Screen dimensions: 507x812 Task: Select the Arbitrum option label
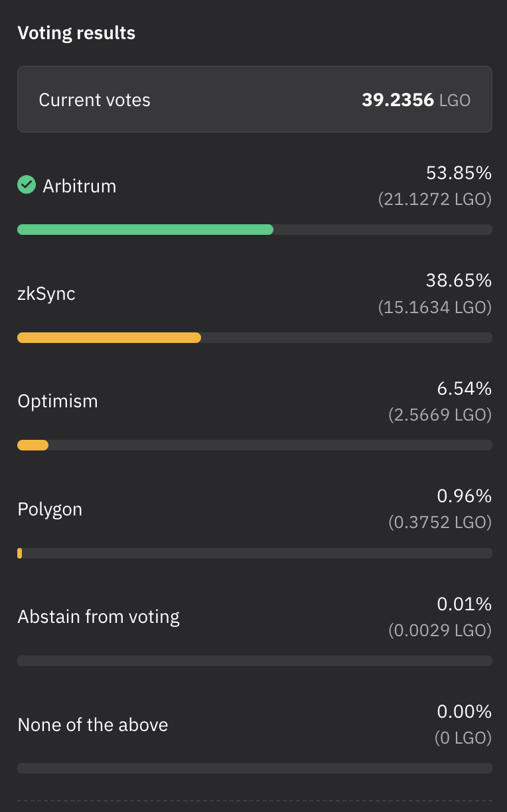point(80,186)
